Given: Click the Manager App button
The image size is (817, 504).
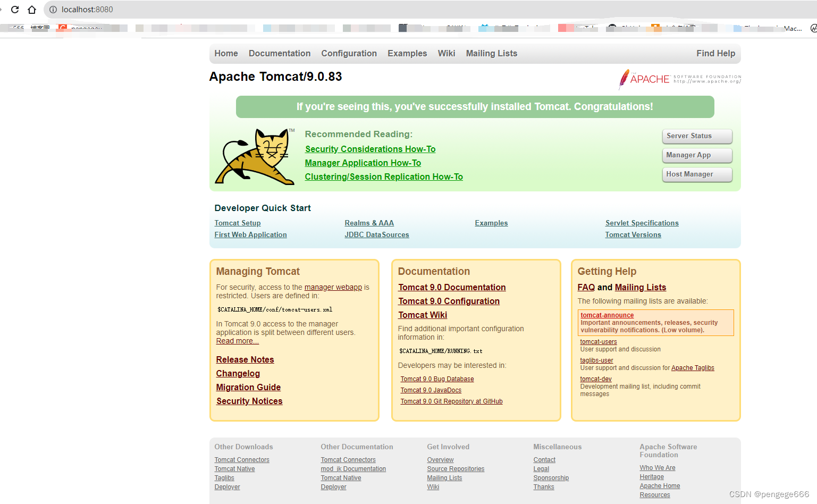Looking at the screenshot, I should tap(697, 155).
